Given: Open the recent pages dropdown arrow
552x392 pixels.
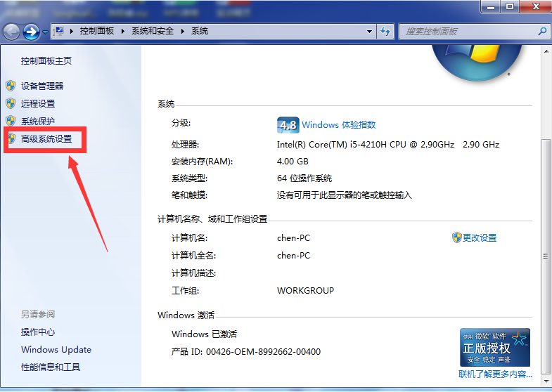Looking at the screenshot, I should [x=45, y=32].
